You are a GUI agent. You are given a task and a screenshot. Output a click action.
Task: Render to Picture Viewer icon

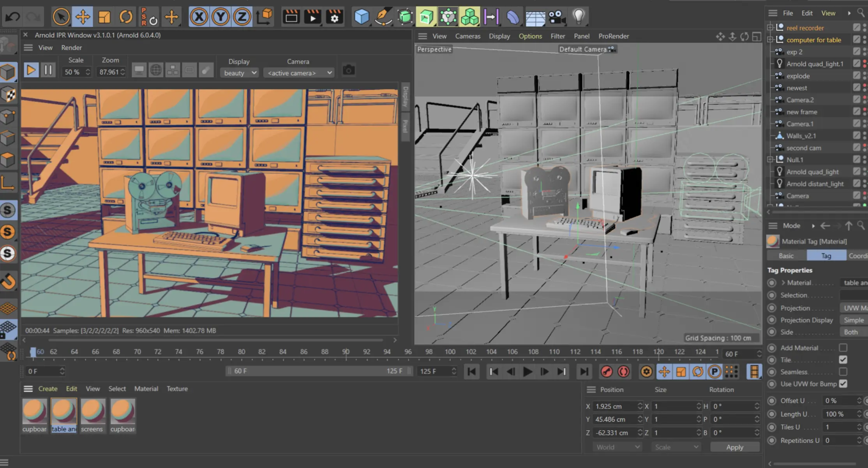pyautogui.click(x=312, y=17)
